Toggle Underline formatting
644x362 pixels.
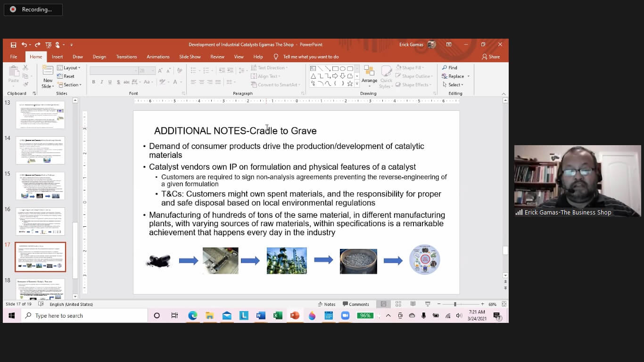click(x=110, y=82)
